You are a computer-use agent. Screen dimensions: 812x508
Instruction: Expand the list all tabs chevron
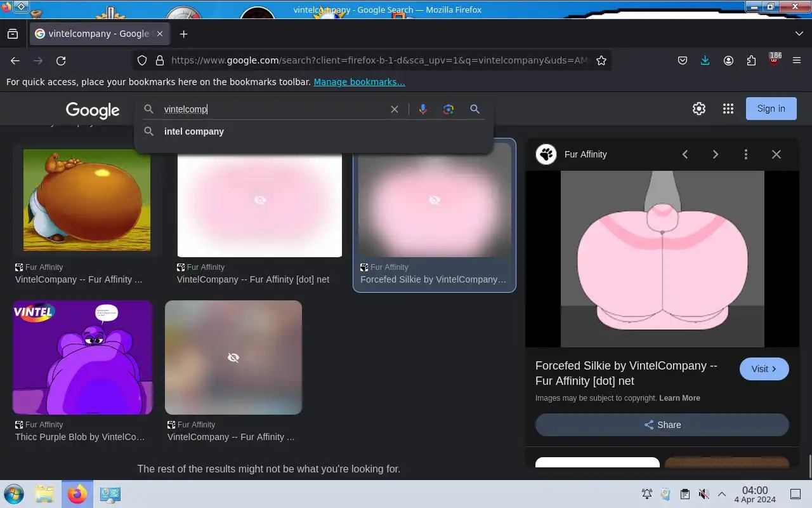[799, 34]
